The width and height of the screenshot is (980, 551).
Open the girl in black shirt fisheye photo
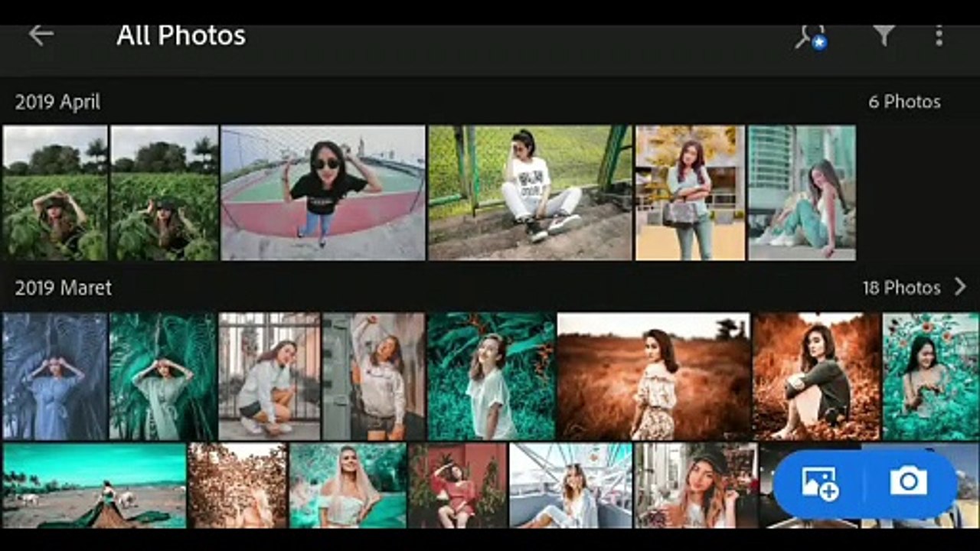coord(322,193)
